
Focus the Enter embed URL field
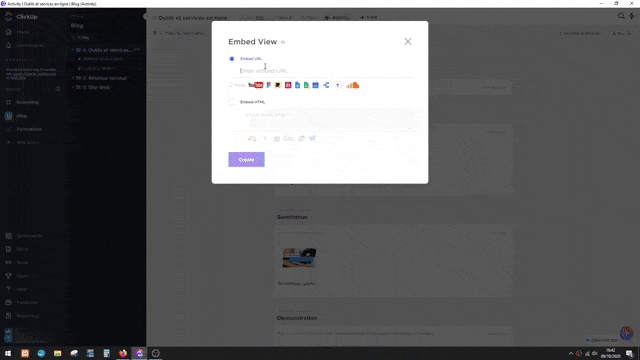click(x=327, y=71)
